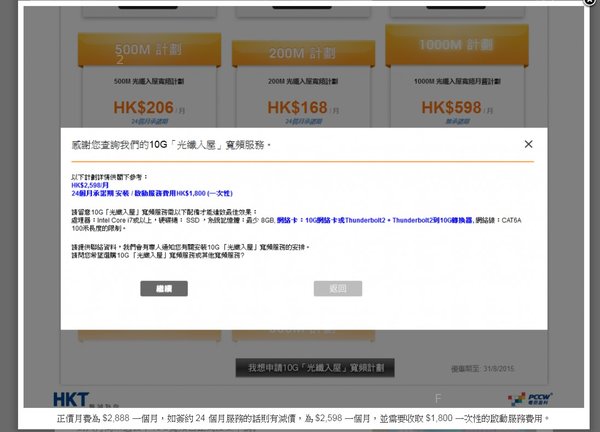Select the 1000M 計劃 banner
Image resolution: width=600 pixels, height=432 pixels.
tap(457, 45)
